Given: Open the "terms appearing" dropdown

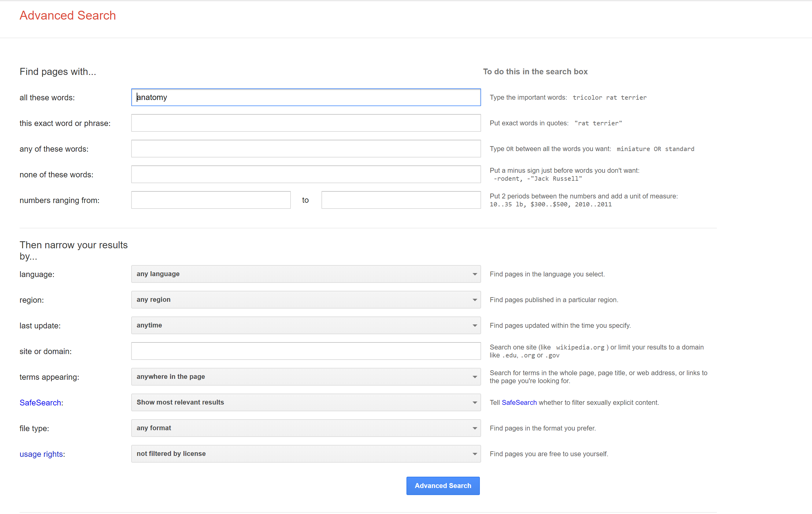Looking at the screenshot, I should [x=306, y=376].
